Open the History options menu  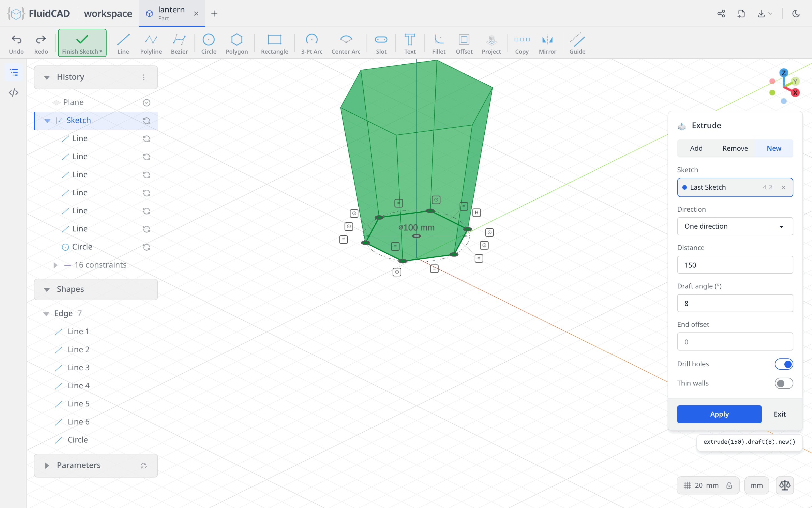[144, 77]
